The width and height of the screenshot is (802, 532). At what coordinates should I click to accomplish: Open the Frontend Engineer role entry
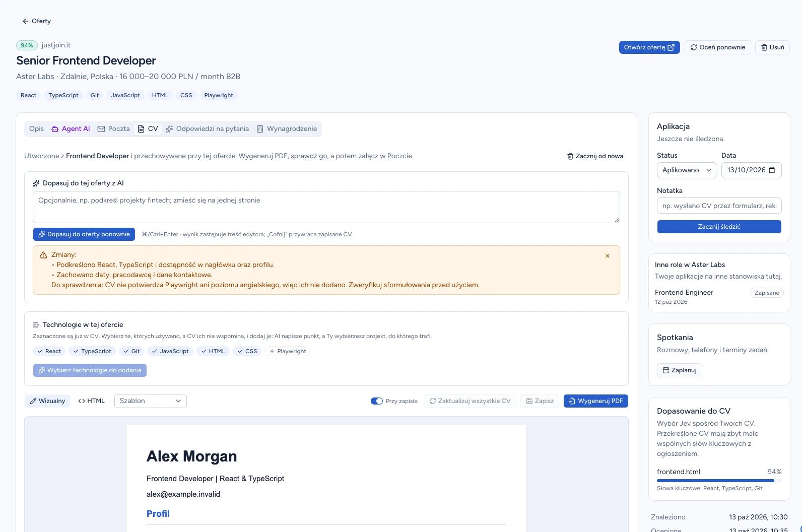point(719,297)
